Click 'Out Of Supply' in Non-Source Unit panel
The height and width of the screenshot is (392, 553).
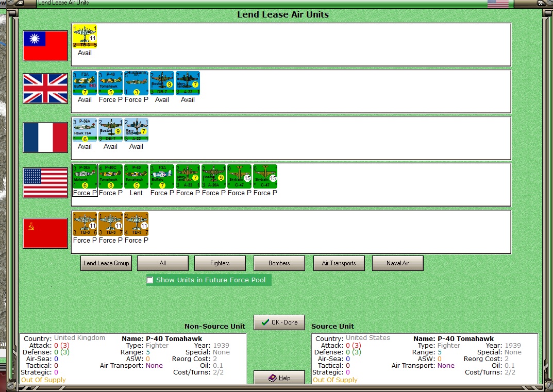[x=43, y=380]
